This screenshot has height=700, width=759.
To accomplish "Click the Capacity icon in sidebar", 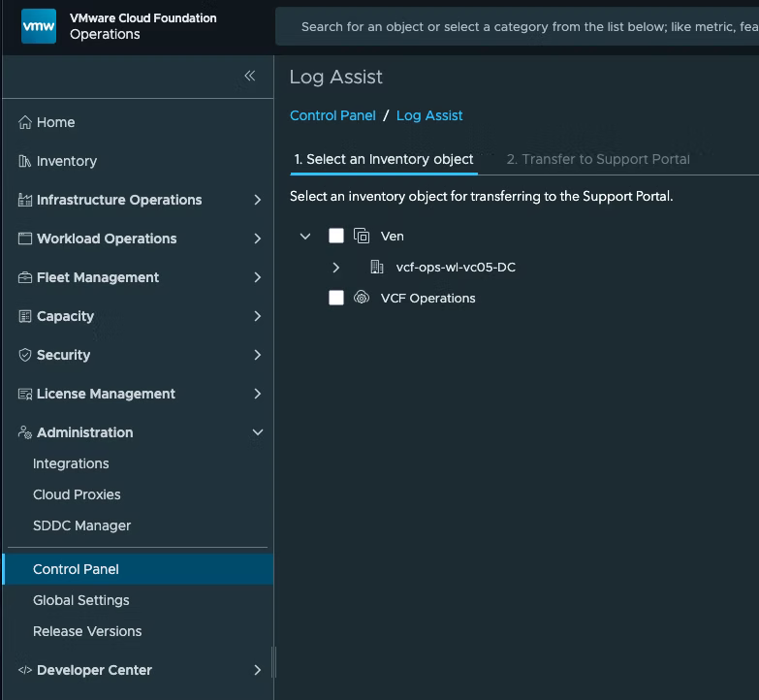I will 25,316.
